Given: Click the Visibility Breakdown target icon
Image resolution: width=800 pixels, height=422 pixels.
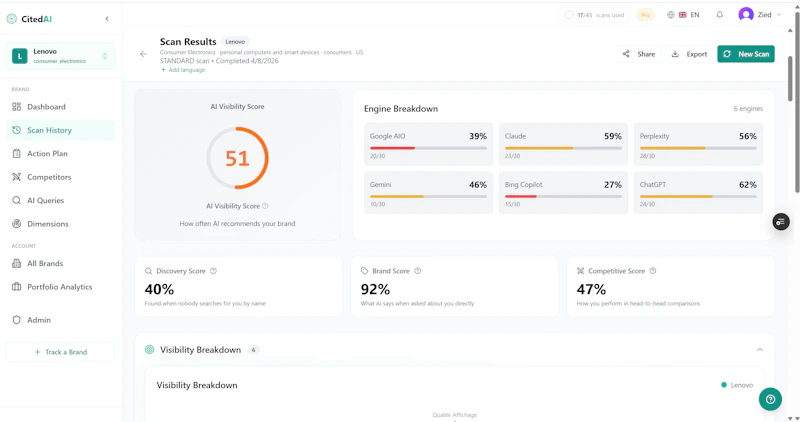Looking at the screenshot, I should [149, 350].
